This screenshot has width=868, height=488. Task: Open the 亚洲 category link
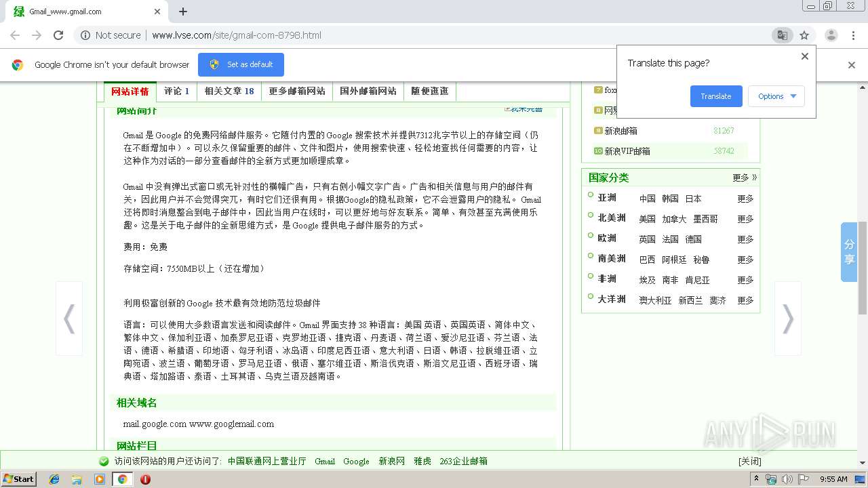point(607,198)
